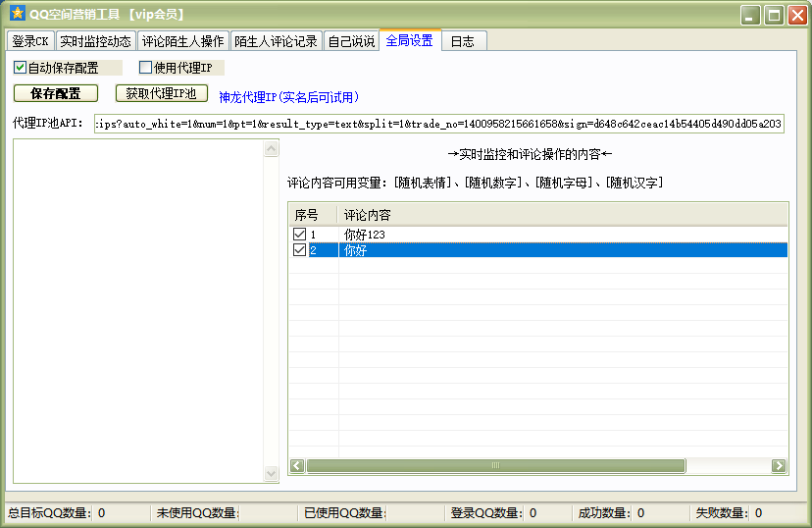
Task: Click the 实时监控和评论操作的内容 heading text
Action: [x=530, y=154]
